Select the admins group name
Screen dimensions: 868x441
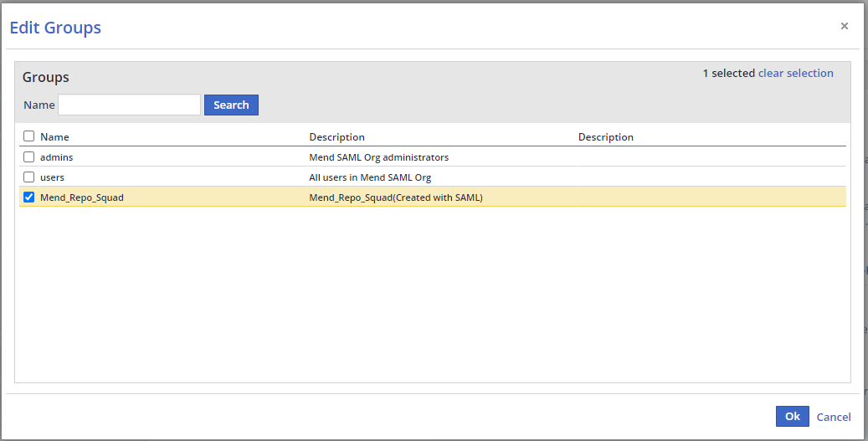point(57,157)
